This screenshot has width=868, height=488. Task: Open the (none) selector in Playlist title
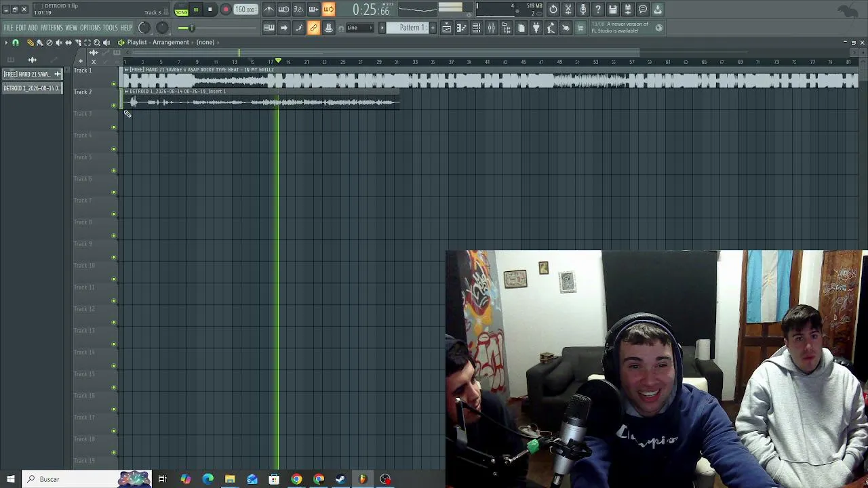[x=205, y=42]
